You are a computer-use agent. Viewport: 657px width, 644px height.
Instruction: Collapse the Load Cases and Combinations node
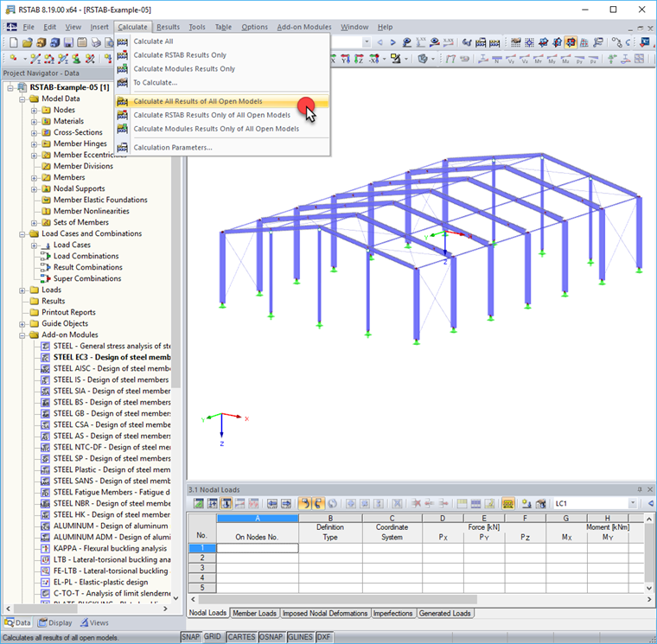click(x=22, y=234)
